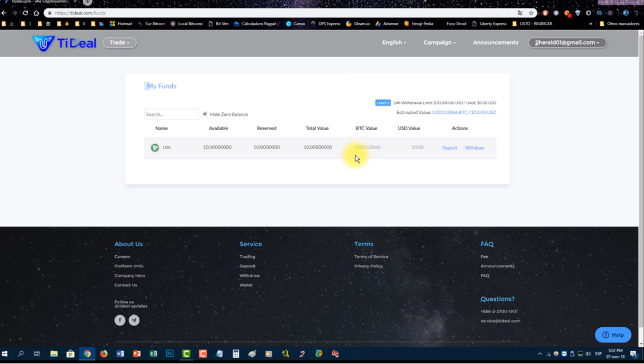The width and height of the screenshot is (644, 364).
Task: Open the jjherald01@gmail.com account dropdown
Action: 567,42
